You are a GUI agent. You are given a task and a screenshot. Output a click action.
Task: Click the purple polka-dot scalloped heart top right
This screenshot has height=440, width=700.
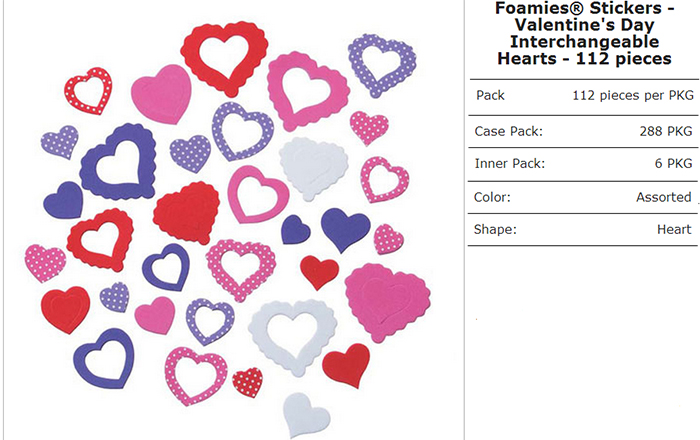[x=382, y=65]
